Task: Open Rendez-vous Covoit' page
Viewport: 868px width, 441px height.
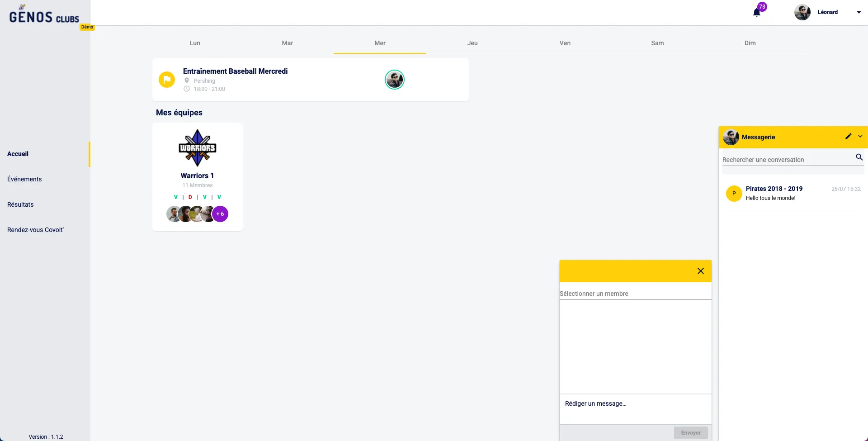Action: (x=35, y=230)
